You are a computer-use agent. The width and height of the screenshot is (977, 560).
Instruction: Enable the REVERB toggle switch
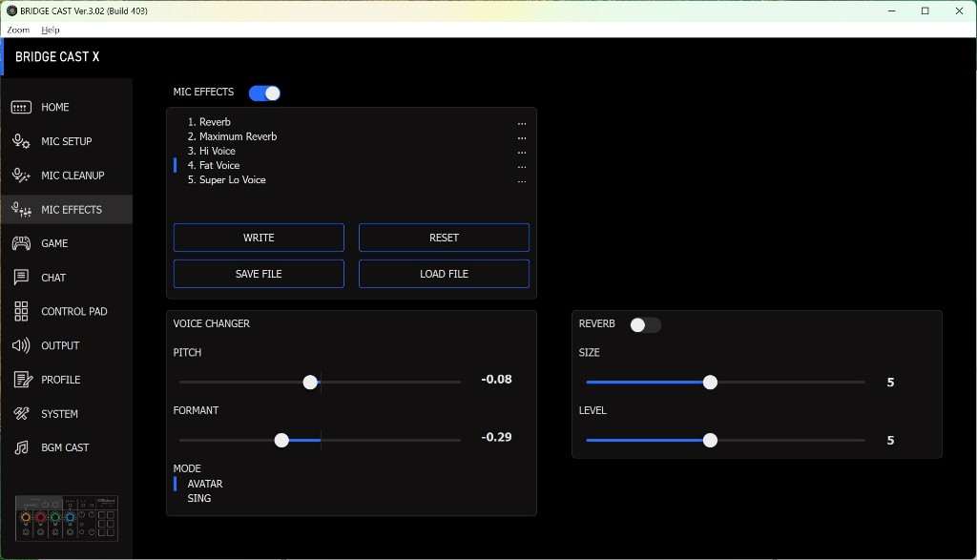(645, 324)
